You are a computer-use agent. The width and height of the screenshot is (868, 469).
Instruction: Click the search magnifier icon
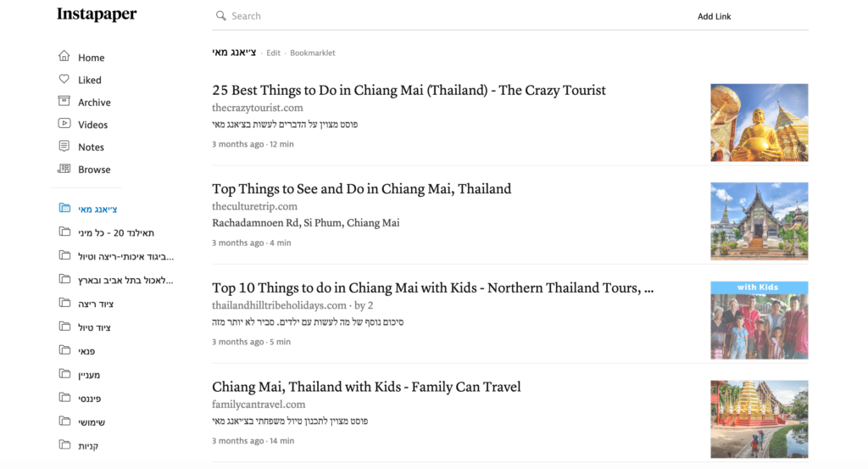coord(221,15)
